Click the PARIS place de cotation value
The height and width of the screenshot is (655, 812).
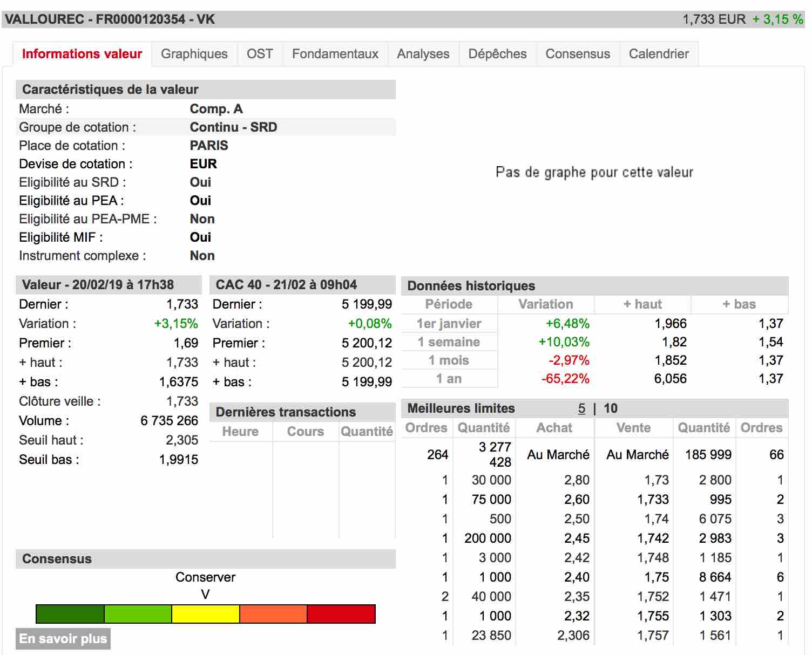coord(209,146)
